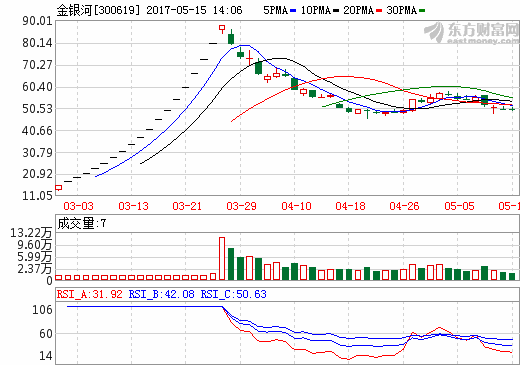Viewport: 520px width, 365px height.
Task: Click the 80.14 price axis label
Action: tap(37, 43)
